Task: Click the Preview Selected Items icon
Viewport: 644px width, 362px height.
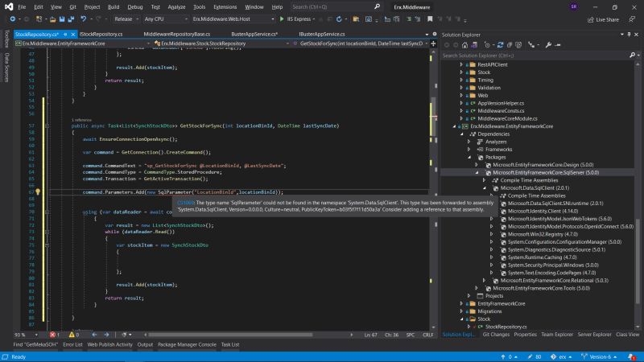Action: click(x=558, y=45)
